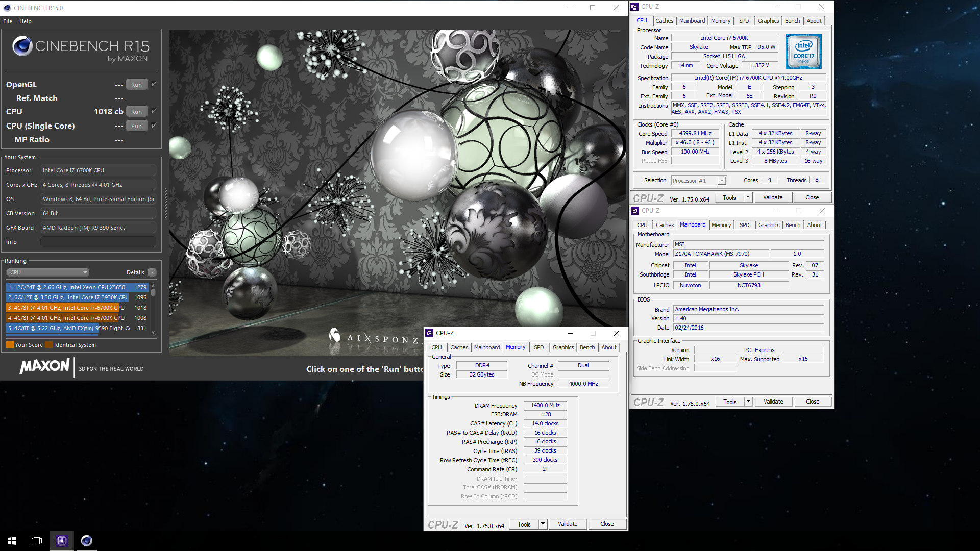980x551 pixels.
Task: Open Tools dropdown arrow in Memory window
Action: point(543,524)
